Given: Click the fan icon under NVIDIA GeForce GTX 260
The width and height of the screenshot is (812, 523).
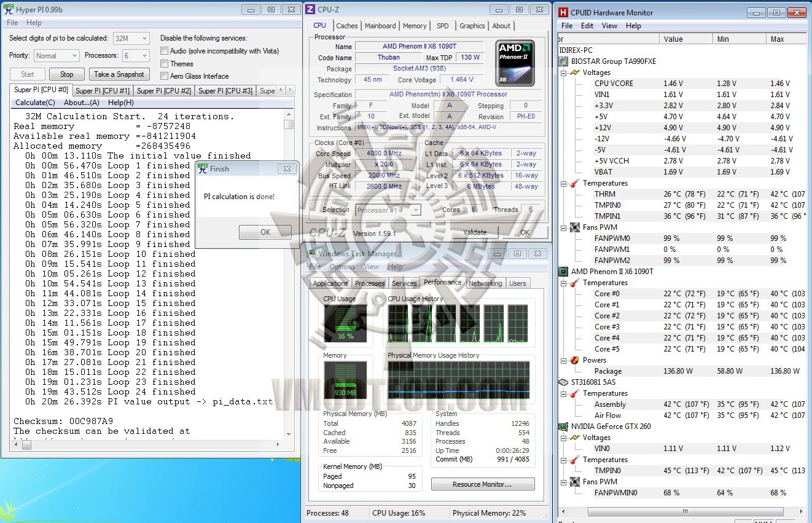Looking at the screenshot, I should (575, 482).
